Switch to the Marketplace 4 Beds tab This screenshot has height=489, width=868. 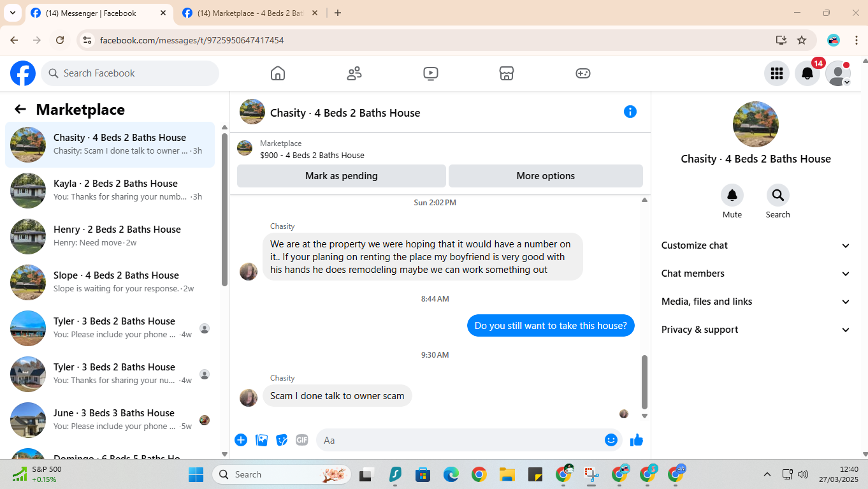click(x=251, y=13)
